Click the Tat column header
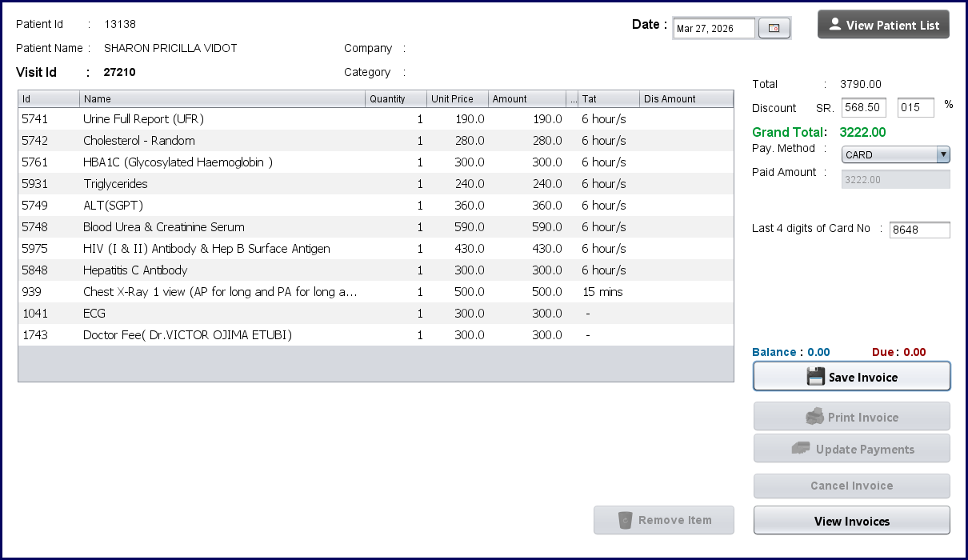968x560 pixels. [x=608, y=99]
